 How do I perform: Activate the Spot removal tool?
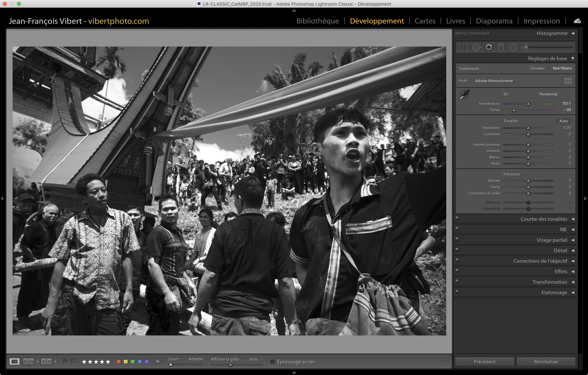click(476, 47)
